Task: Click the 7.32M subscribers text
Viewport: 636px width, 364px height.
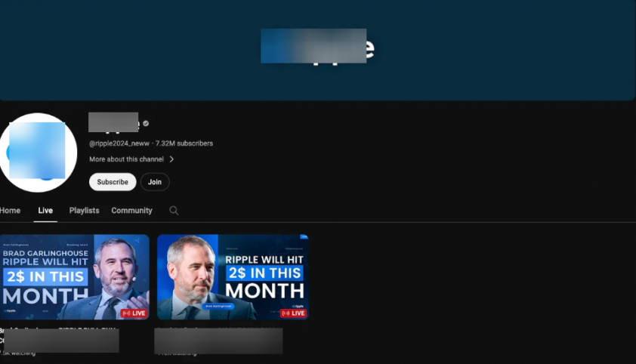Action: tap(184, 143)
